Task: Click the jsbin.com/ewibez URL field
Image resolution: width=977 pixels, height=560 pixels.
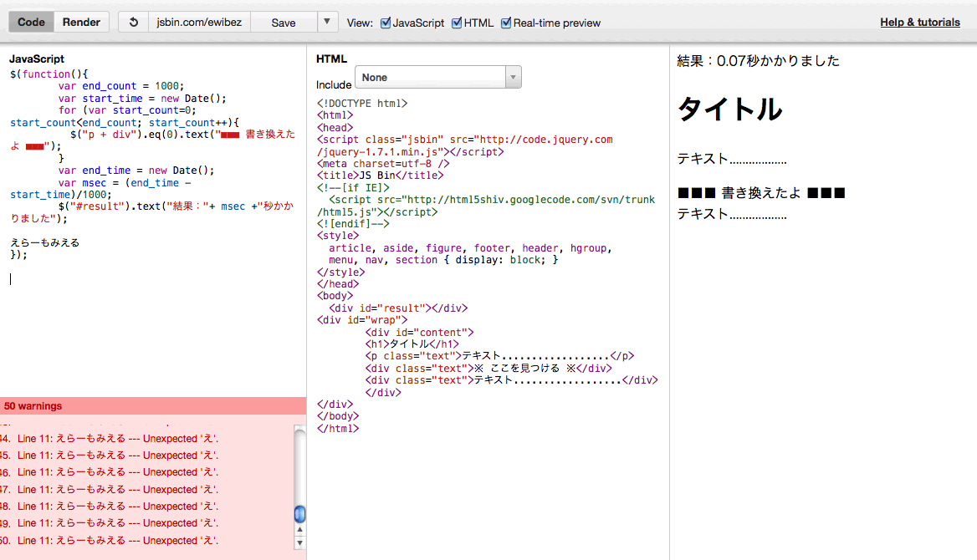Action: tap(199, 22)
